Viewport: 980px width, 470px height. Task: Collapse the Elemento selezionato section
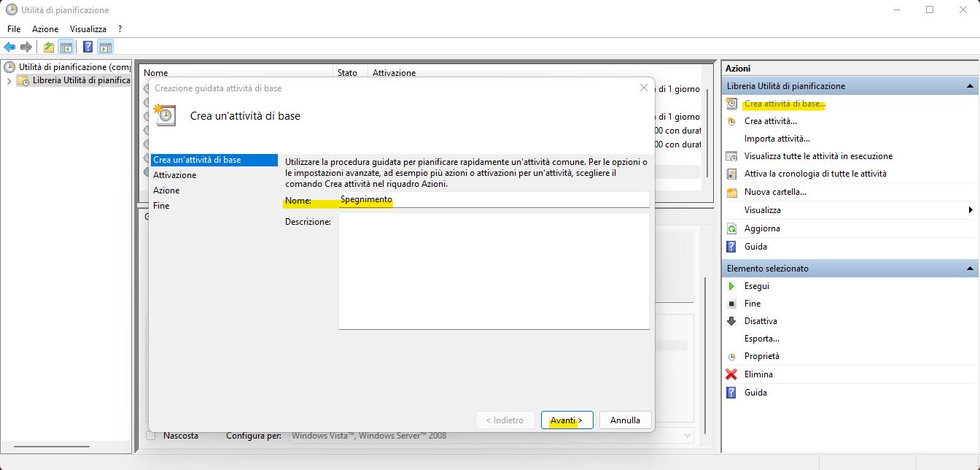coord(971,269)
